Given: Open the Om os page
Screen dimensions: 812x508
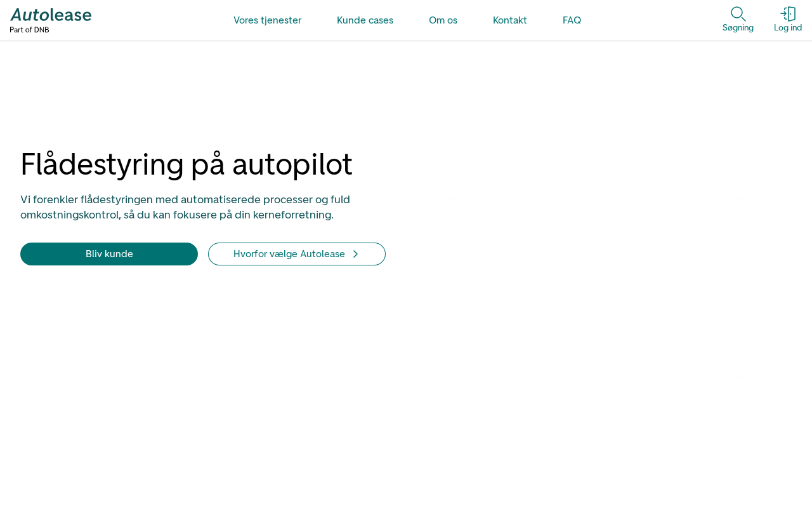Looking at the screenshot, I should tap(443, 20).
